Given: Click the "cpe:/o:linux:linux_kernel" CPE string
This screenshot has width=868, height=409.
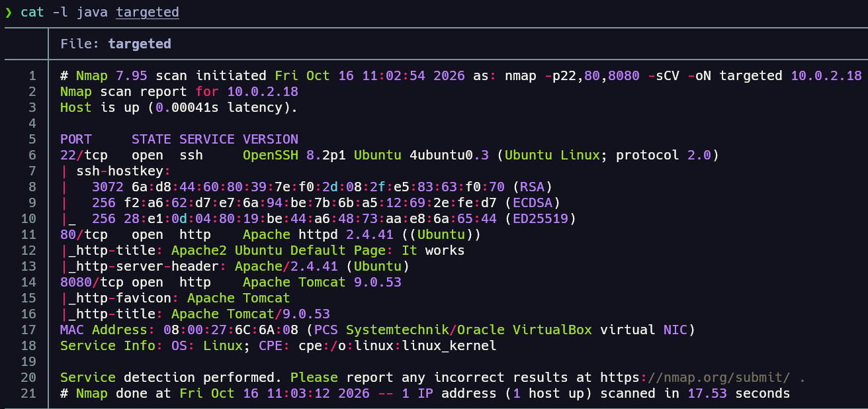Looking at the screenshot, I should (x=398, y=345).
